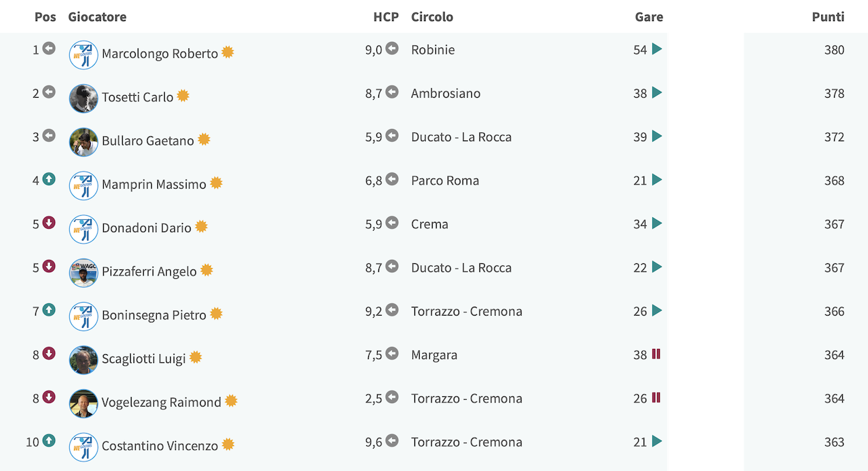The width and height of the screenshot is (868, 471).
Task: Sort by the HCP column header
Action: click(x=386, y=17)
